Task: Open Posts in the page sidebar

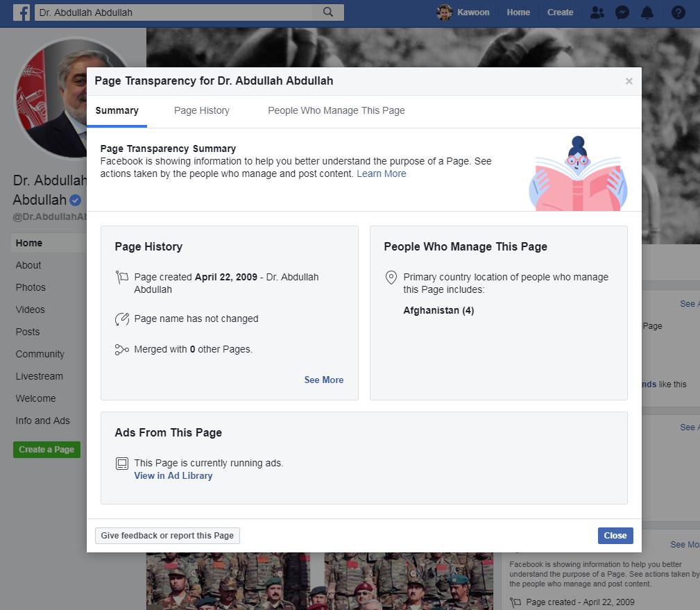Action: click(x=28, y=332)
